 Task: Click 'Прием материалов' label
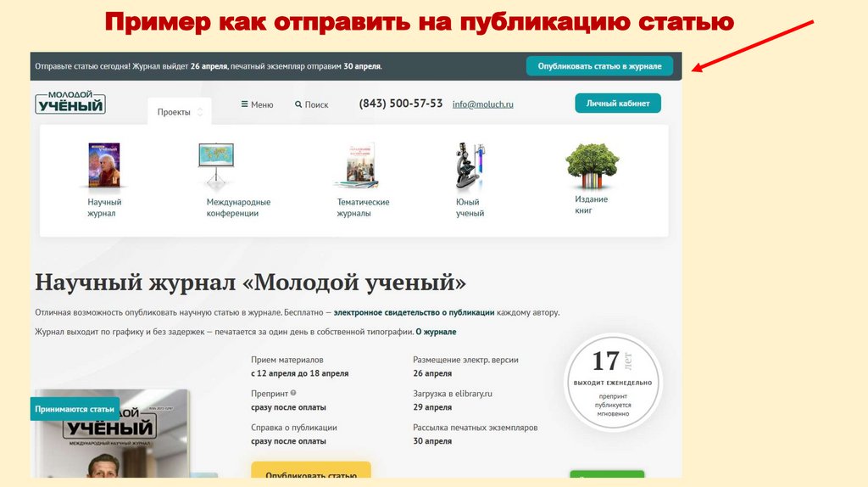click(x=287, y=360)
